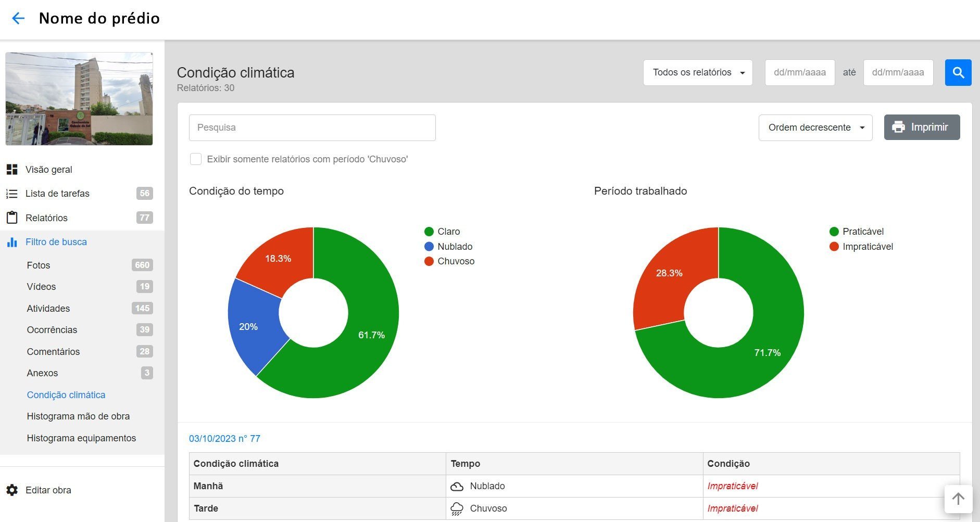
Task: Click the Editar obra gear icon
Action: (12, 490)
